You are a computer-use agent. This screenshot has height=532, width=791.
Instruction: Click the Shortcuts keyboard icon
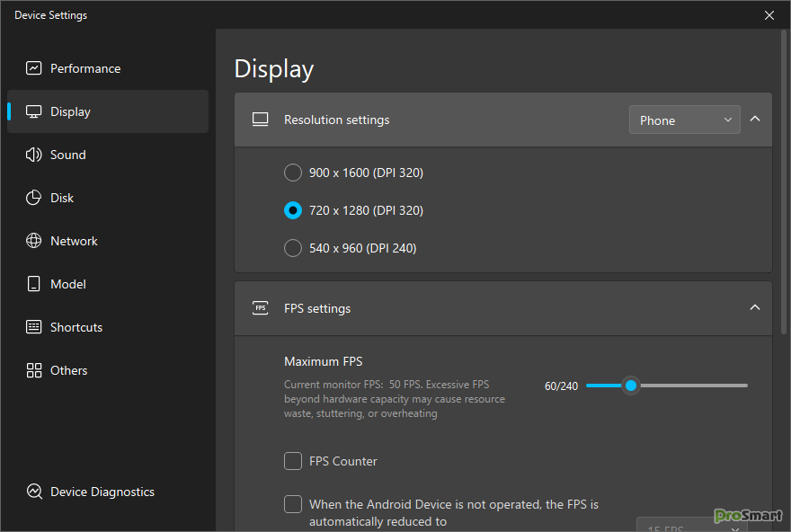click(x=34, y=327)
